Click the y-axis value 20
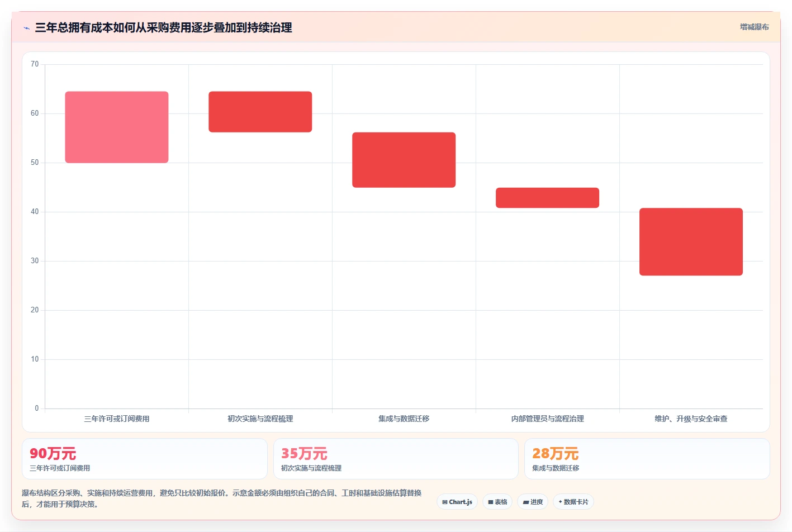 pos(35,310)
